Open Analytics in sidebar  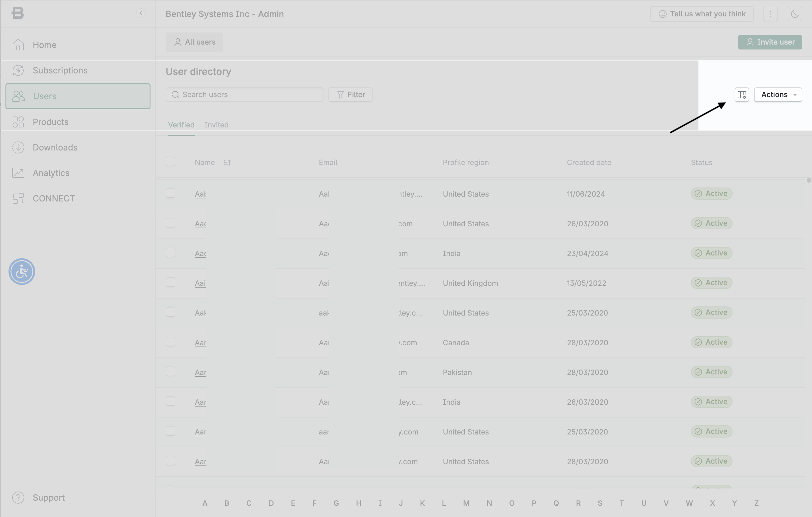(x=78, y=173)
